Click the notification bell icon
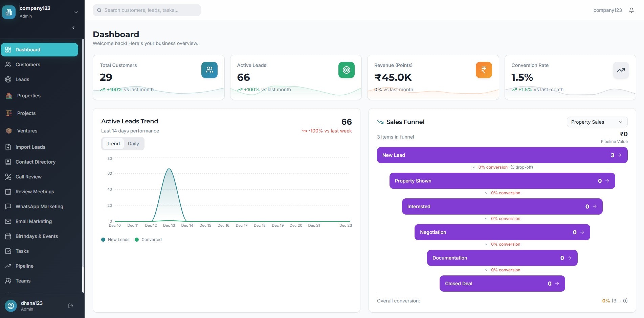This screenshot has height=318, width=644. [631, 10]
